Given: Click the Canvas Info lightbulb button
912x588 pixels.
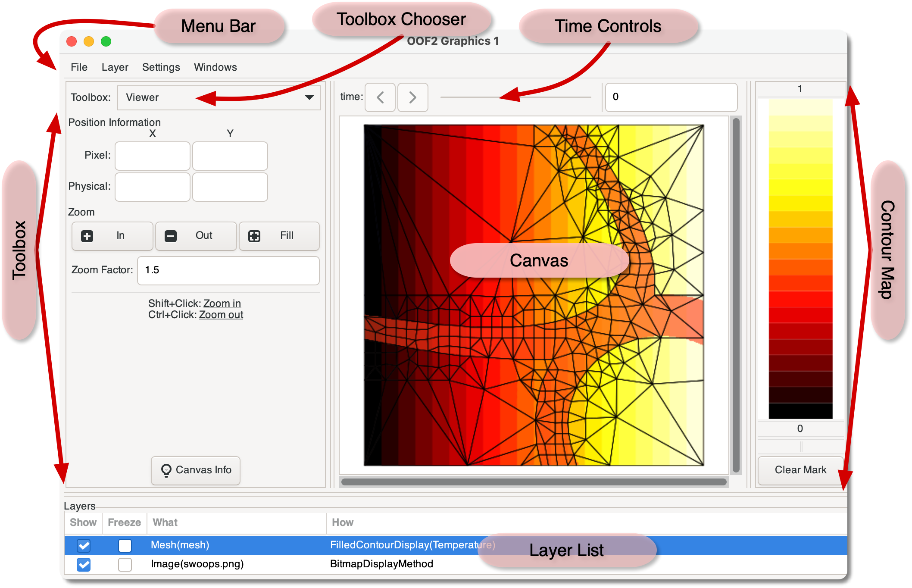Looking at the screenshot, I should (196, 470).
